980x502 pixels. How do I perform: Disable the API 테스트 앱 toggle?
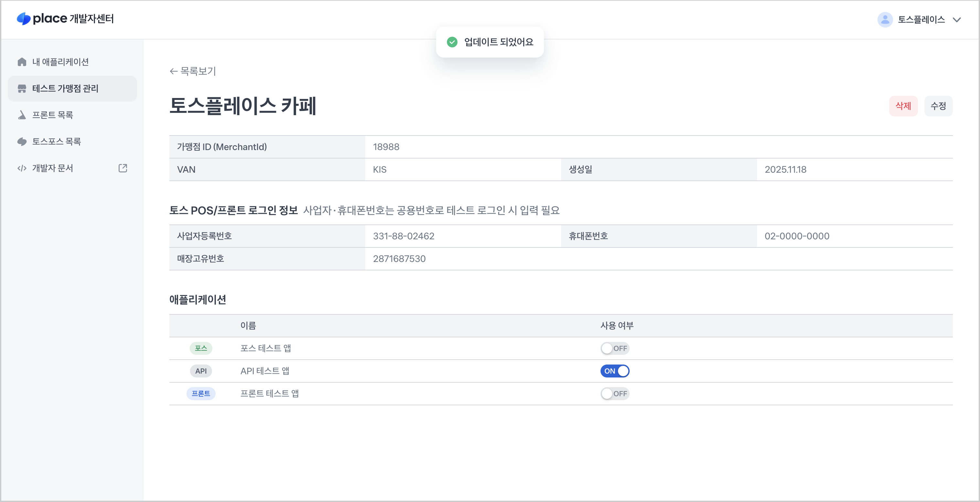(x=614, y=371)
